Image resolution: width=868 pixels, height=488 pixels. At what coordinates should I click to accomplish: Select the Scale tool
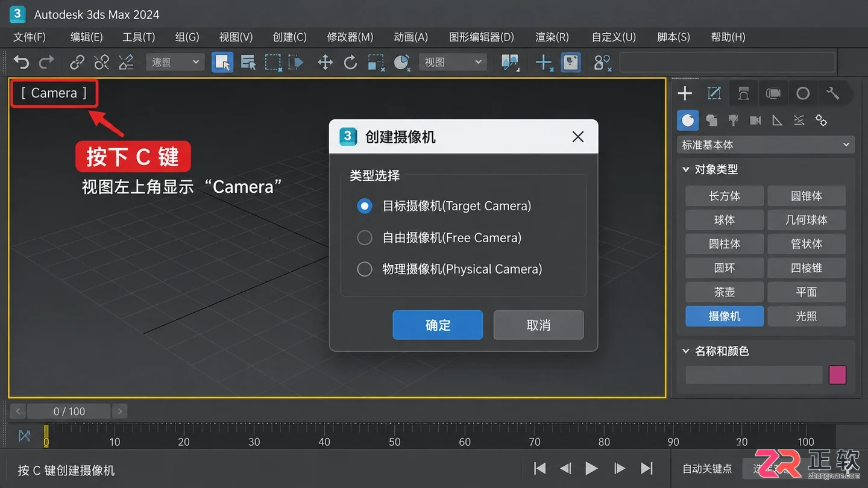pyautogui.click(x=376, y=63)
